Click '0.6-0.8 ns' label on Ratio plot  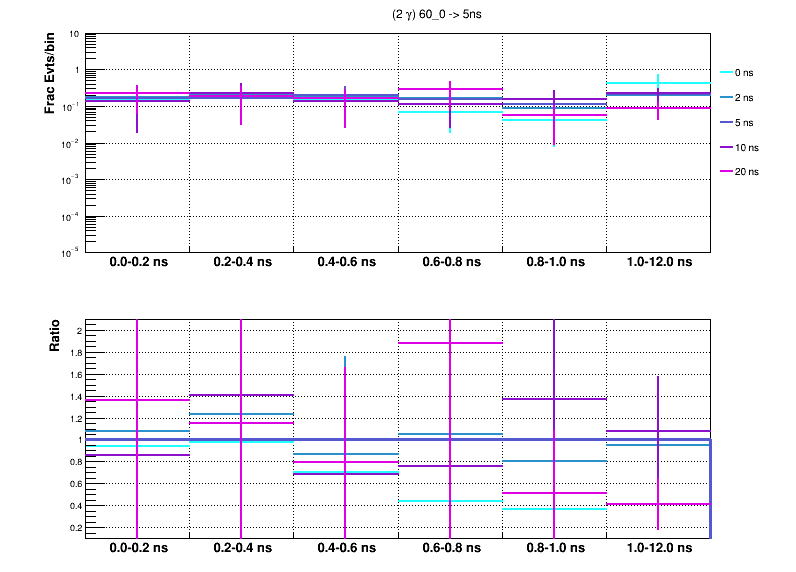[x=449, y=549]
